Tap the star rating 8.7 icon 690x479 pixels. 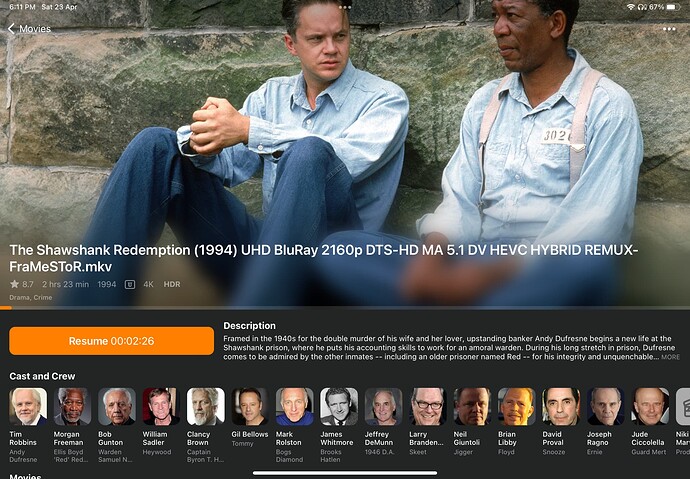pos(15,284)
